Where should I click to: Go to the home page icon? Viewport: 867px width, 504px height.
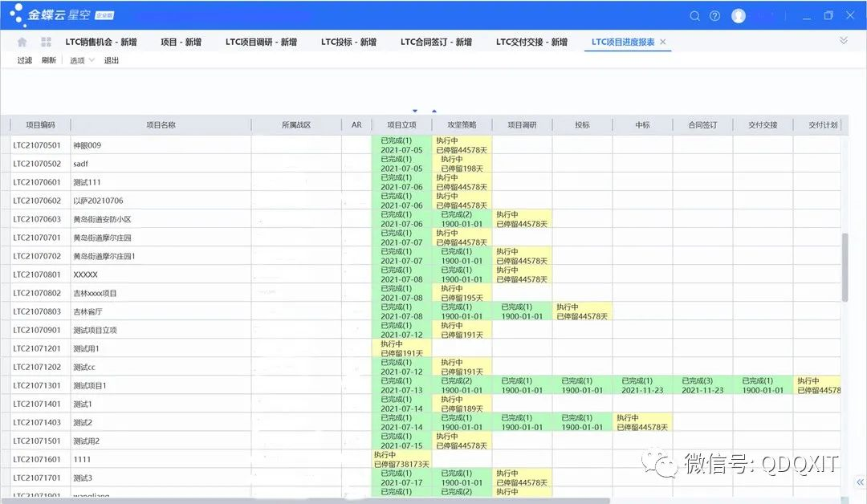(x=22, y=42)
